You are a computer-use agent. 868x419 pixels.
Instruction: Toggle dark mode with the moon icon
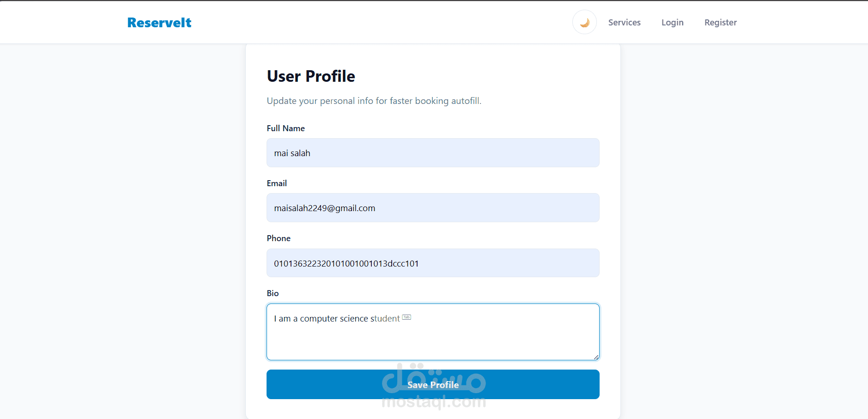(584, 22)
